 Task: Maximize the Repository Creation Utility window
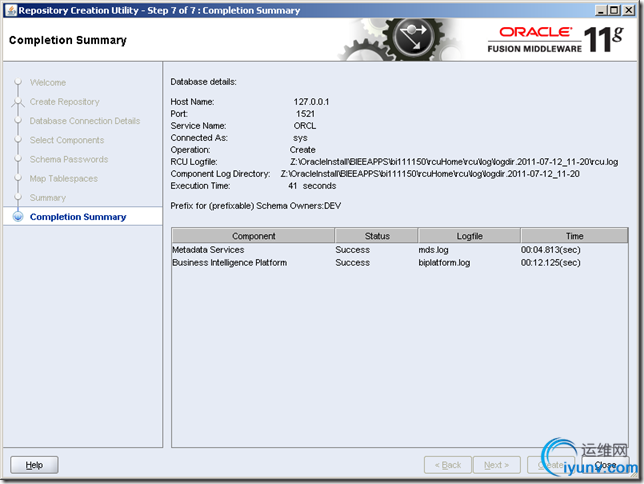tap(614, 10)
